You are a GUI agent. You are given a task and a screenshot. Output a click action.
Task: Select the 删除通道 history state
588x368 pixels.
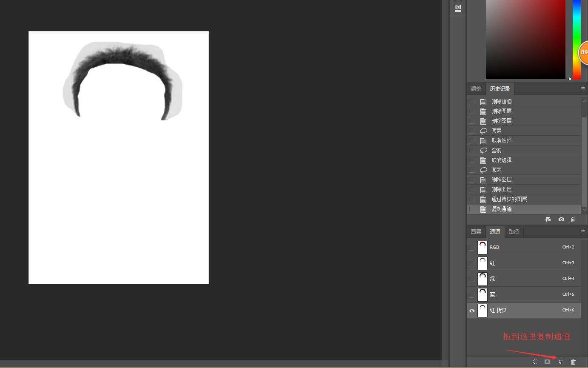501,102
